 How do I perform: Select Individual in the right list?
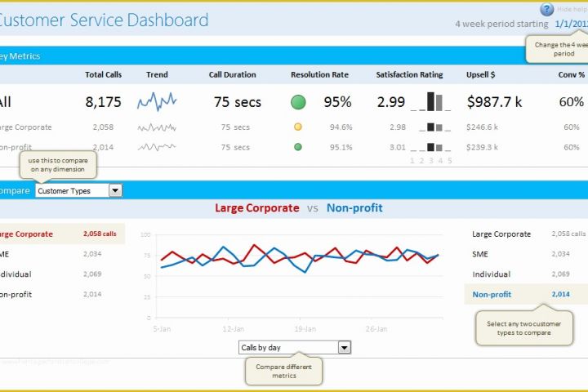point(526,274)
